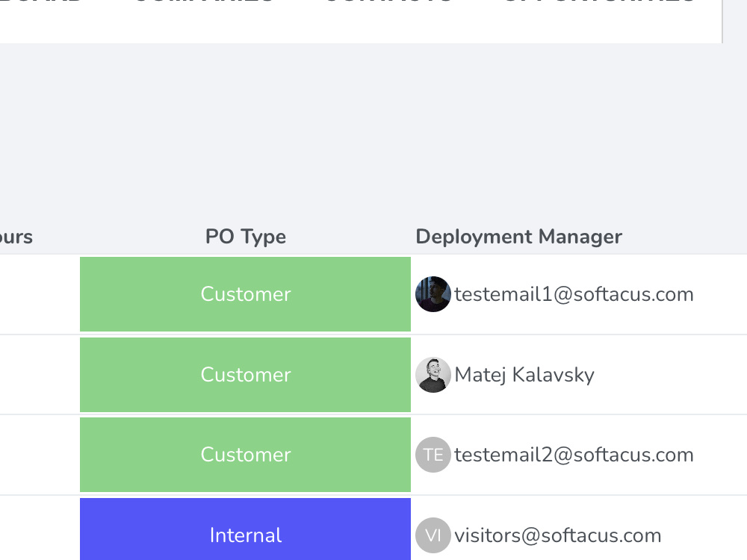Open visitors@softacus.com deployment manager
The height and width of the screenshot is (560, 747).
pyautogui.click(x=558, y=535)
